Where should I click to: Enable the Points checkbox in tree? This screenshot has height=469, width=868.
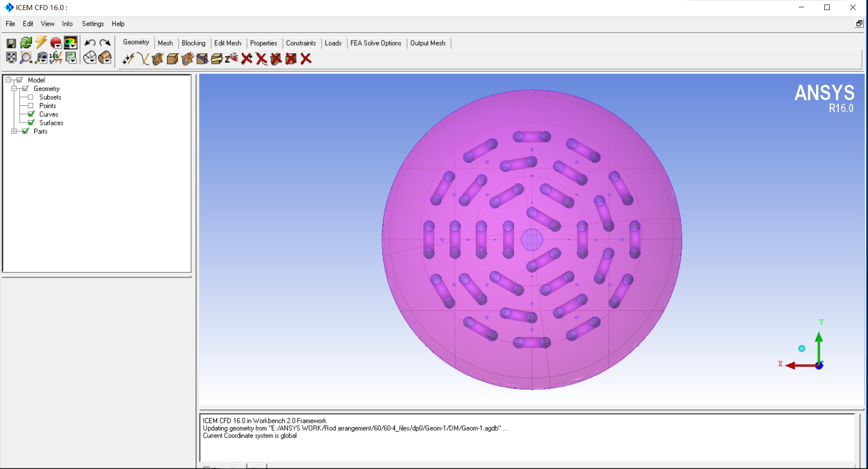[x=31, y=106]
